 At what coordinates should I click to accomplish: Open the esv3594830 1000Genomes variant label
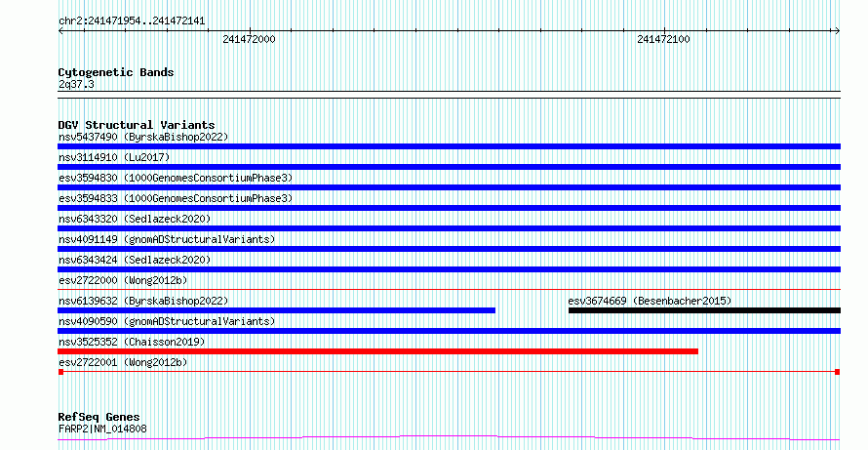pos(176,178)
